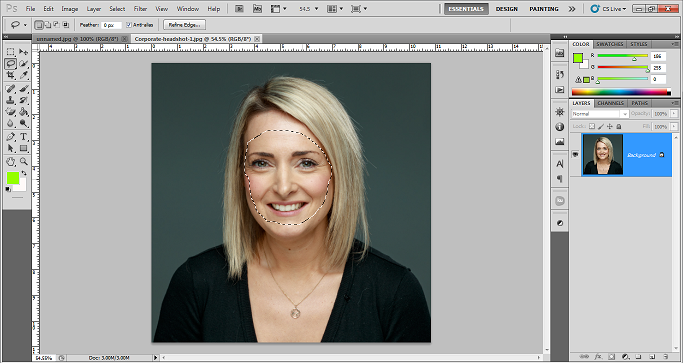
Task: Reset default foreground and background colors
Action: (8, 189)
